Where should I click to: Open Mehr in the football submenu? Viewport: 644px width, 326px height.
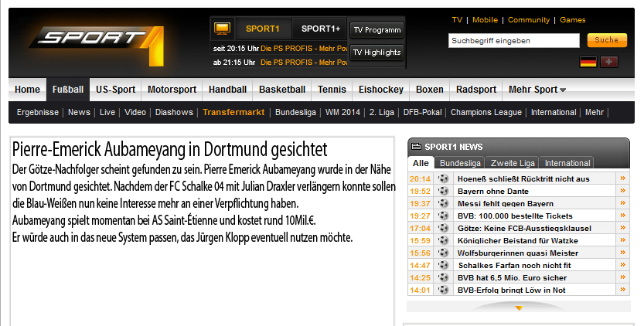[x=595, y=112]
